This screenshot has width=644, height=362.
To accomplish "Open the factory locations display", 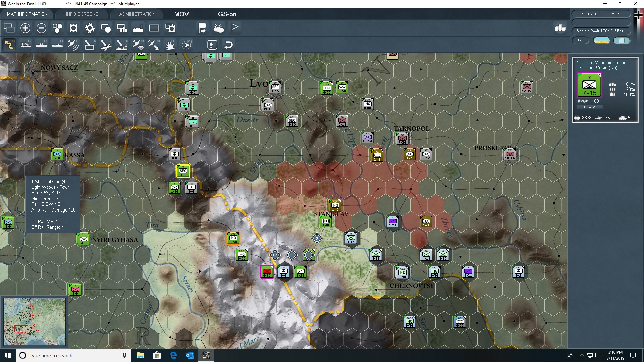I will [x=138, y=28].
